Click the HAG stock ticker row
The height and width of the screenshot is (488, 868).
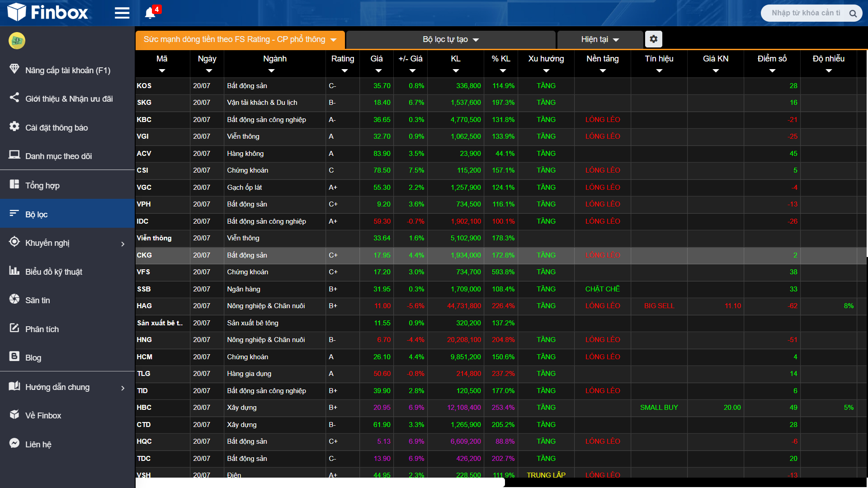[x=144, y=306]
